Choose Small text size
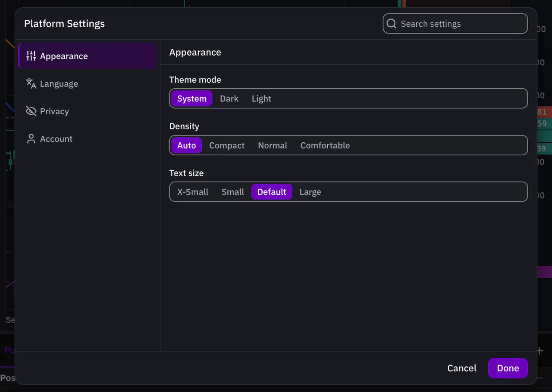 233,192
